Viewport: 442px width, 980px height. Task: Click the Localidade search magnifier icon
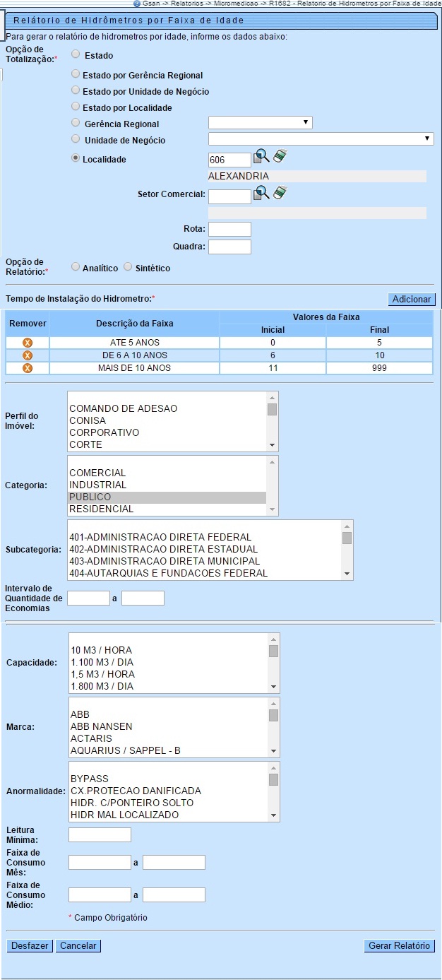pos(261,157)
